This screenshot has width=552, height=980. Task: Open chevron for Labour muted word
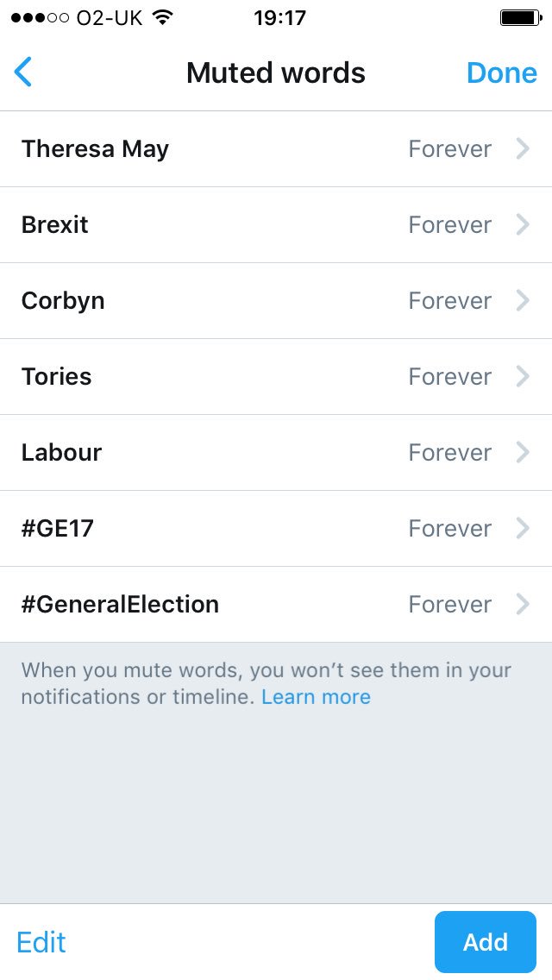click(x=522, y=453)
